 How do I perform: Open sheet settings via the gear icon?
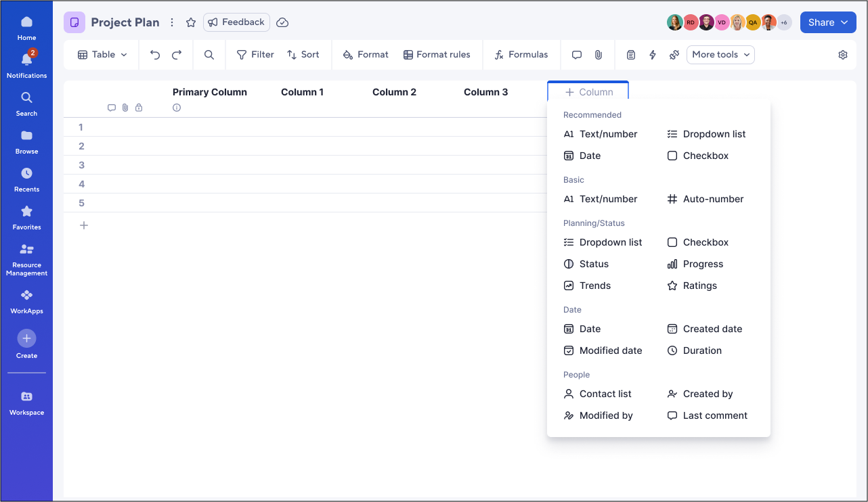tap(843, 54)
